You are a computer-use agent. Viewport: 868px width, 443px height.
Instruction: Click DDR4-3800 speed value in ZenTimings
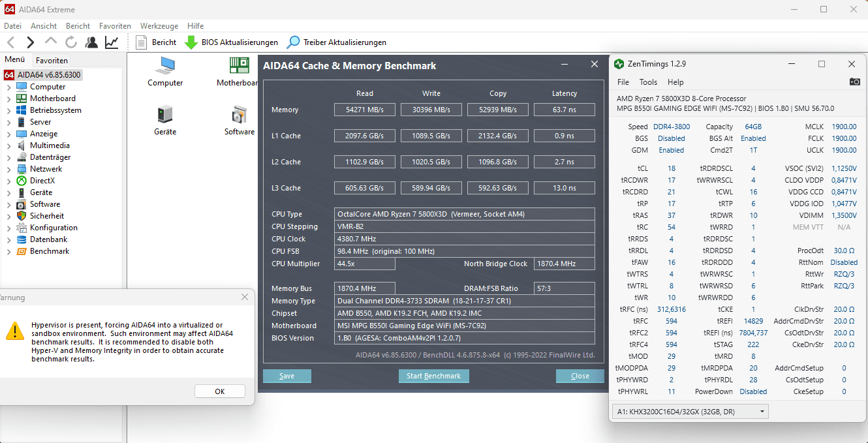point(670,127)
